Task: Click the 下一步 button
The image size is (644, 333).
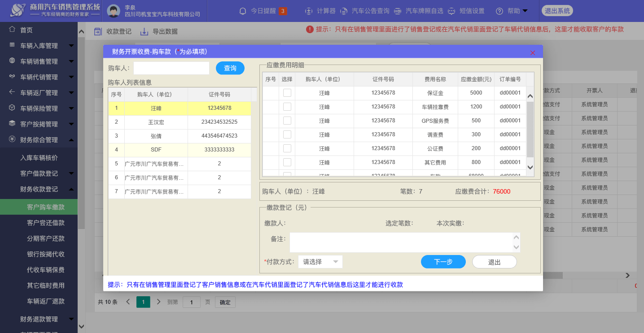Action: point(443,262)
